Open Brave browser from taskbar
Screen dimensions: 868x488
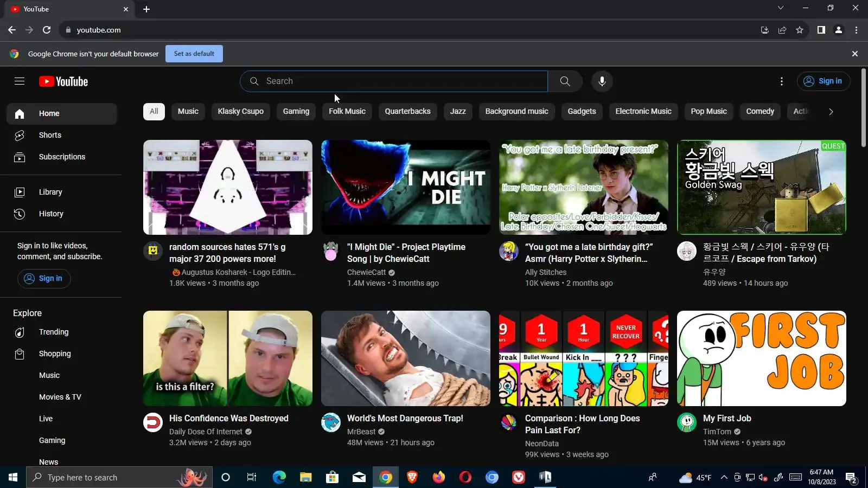(x=412, y=477)
